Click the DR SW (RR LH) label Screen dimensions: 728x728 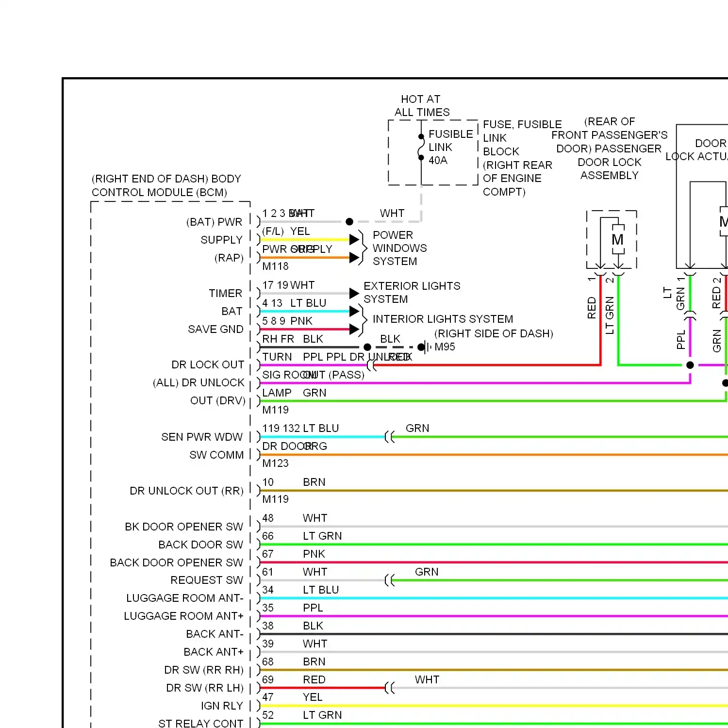click(205, 688)
